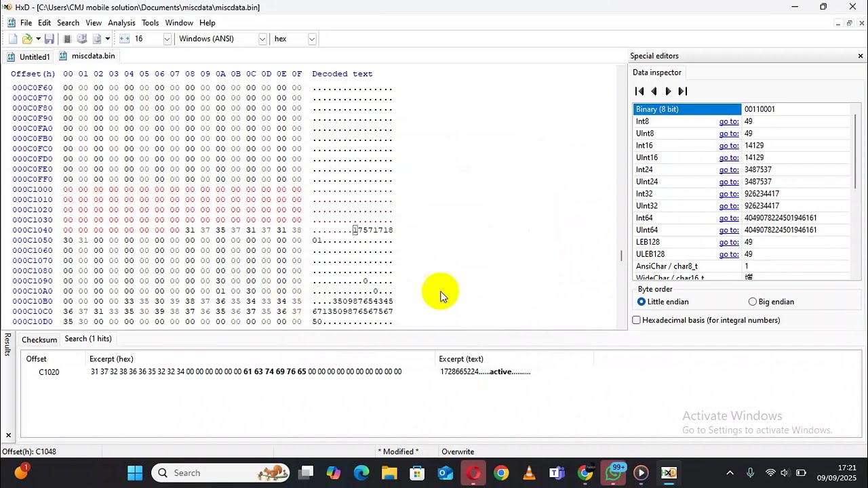
Task: Select the Data inspector tab
Action: point(657,73)
